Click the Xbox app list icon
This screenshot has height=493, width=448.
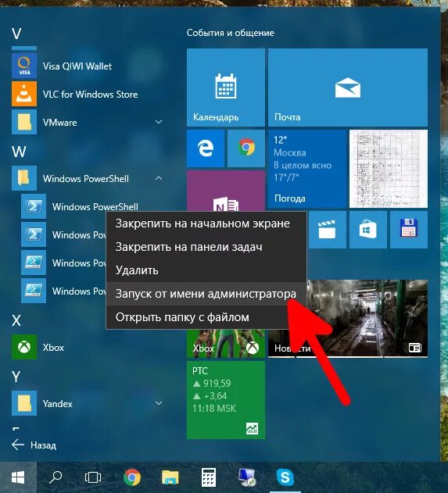(24, 347)
